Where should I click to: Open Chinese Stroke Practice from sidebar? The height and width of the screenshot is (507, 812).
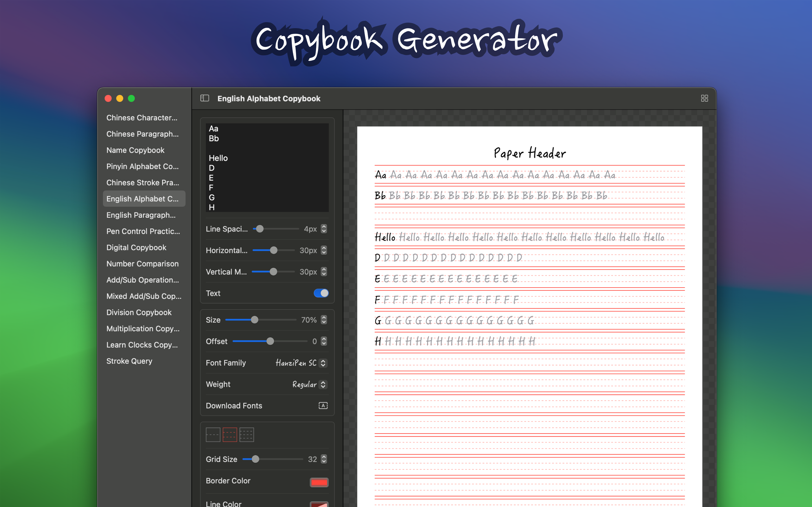point(143,183)
